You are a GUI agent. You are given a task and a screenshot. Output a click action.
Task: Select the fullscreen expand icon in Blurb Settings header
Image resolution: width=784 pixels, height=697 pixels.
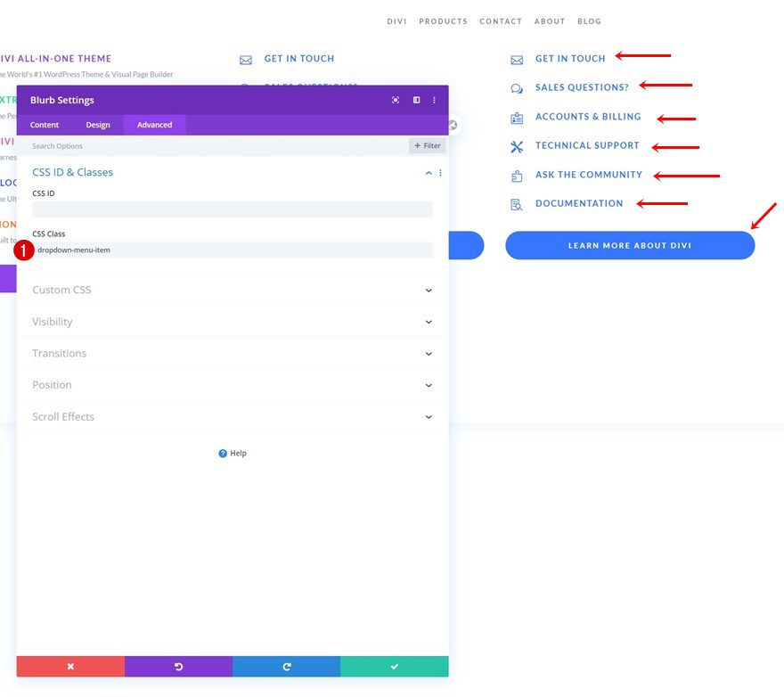[x=395, y=100]
